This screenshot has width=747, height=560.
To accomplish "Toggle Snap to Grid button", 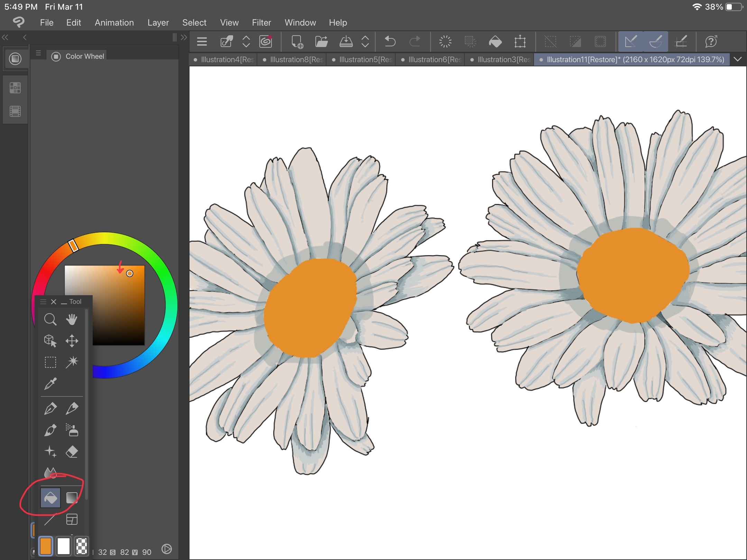I will [681, 42].
